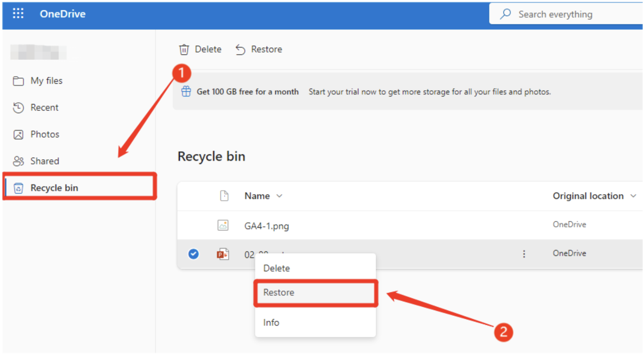Open the 100 GB free trial offer
This screenshot has width=644, height=360.
tap(247, 92)
